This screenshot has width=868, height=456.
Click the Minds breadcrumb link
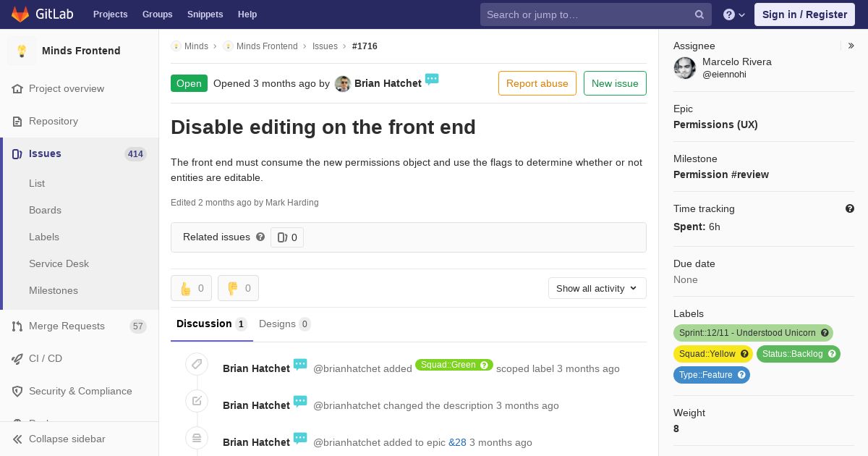196,46
